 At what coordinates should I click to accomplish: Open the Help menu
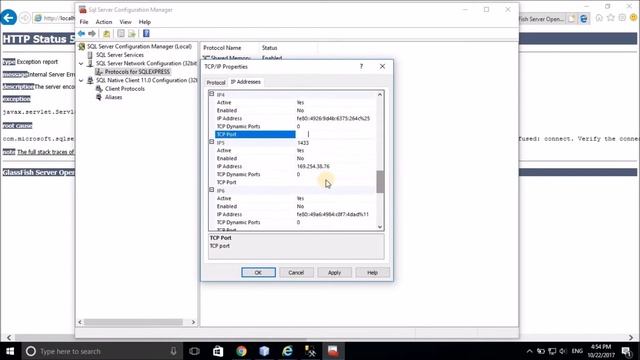click(144, 22)
